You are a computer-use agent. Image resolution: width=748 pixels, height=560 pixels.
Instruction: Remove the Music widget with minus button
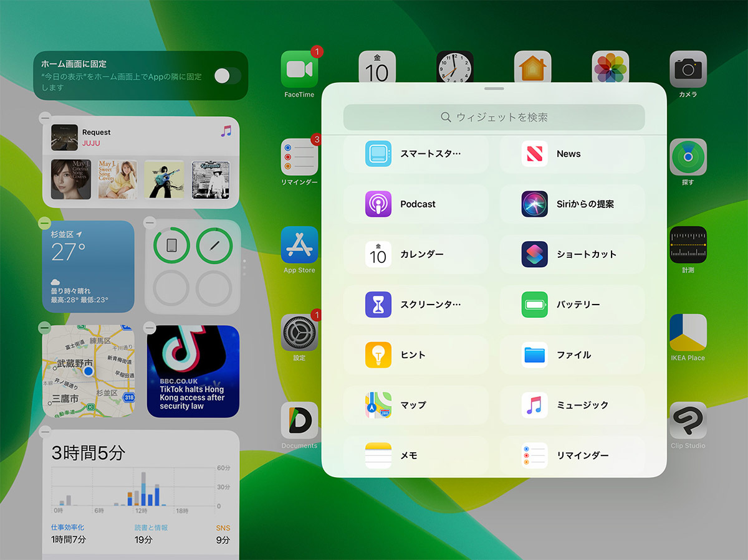tap(44, 118)
